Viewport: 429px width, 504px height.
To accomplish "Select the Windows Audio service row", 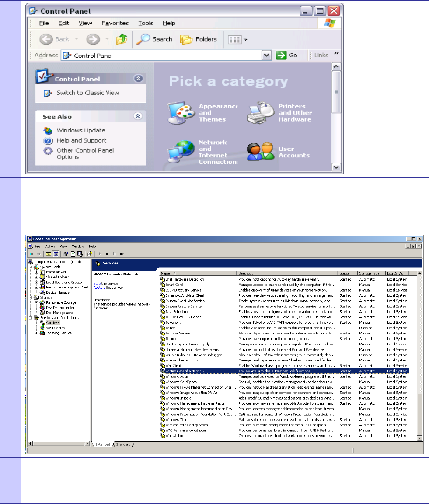I will 284,377.
